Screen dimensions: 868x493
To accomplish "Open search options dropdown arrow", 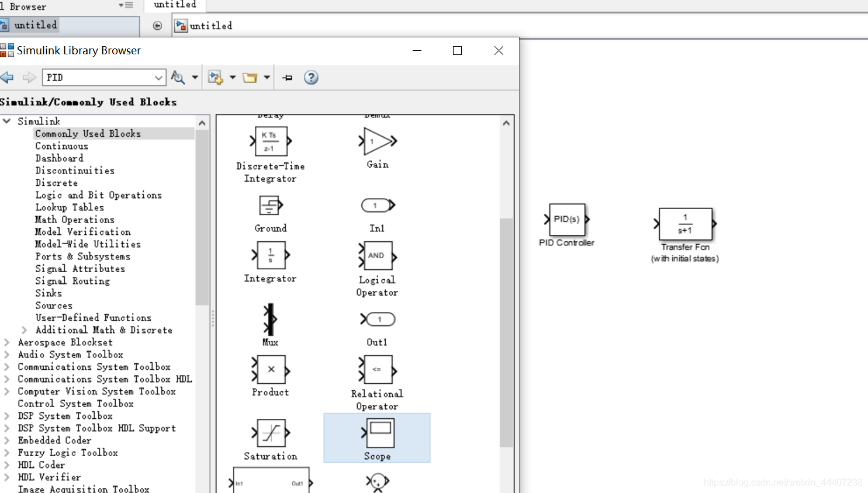I will [195, 77].
